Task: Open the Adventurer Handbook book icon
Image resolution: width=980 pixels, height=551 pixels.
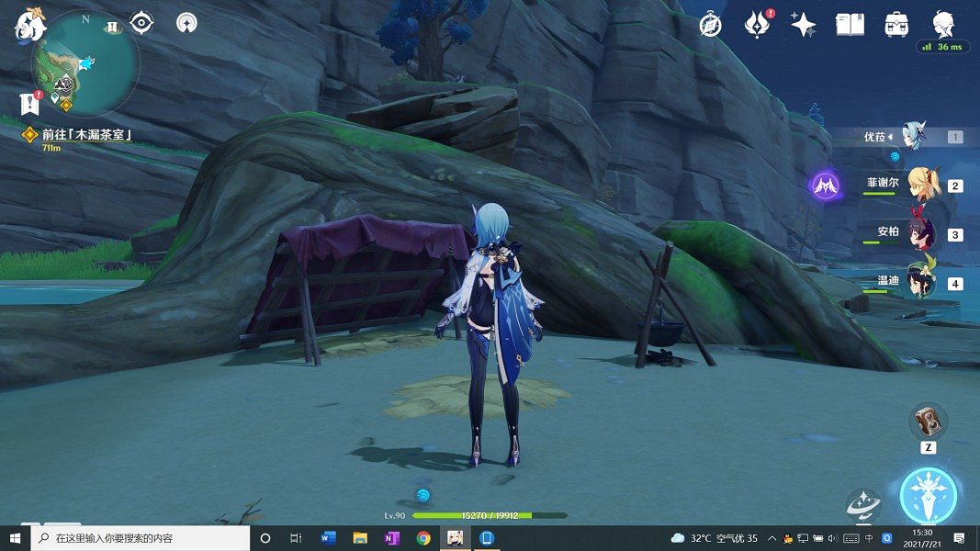Action: point(850,25)
